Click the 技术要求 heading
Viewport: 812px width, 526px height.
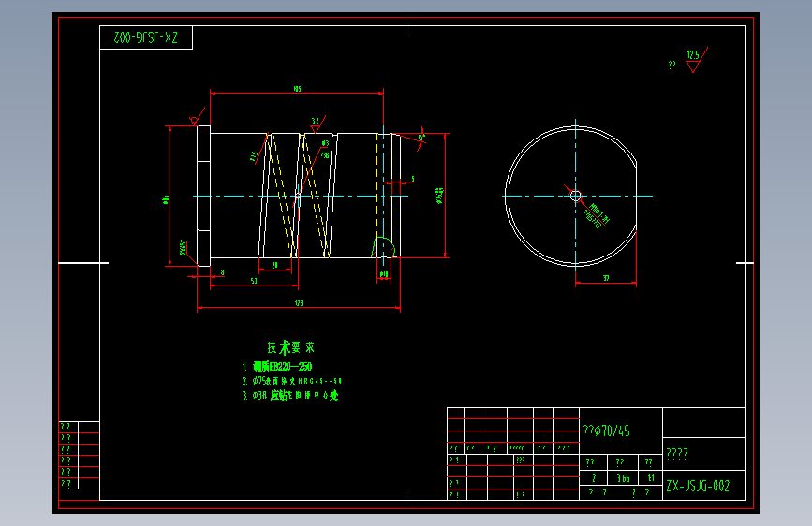coord(291,347)
